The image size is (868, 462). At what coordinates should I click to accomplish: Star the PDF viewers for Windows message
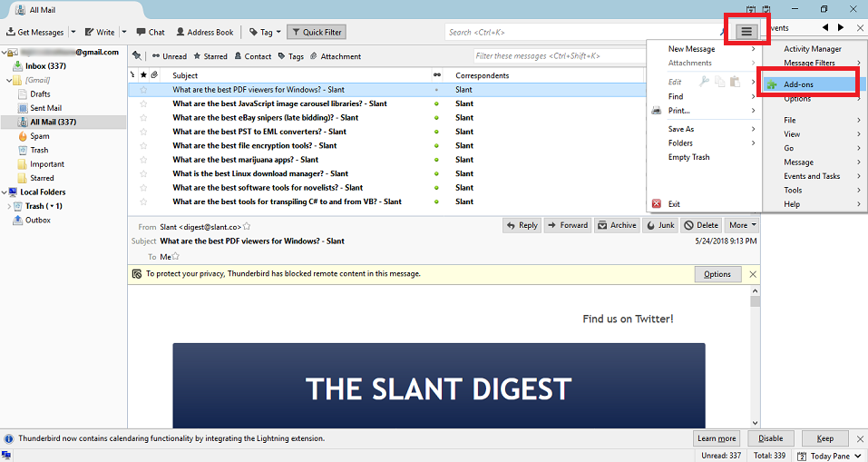point(143,89)
